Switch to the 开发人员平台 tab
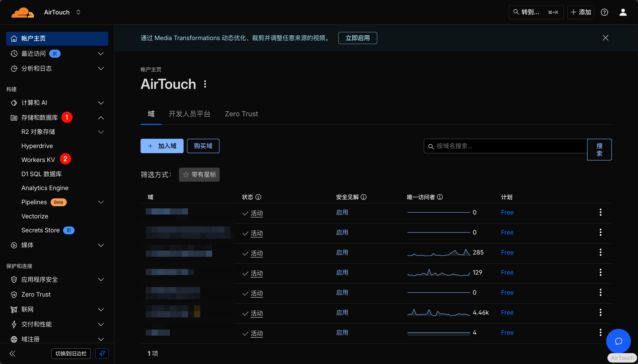This screenshot has height=364, width=638. (189, 114)
